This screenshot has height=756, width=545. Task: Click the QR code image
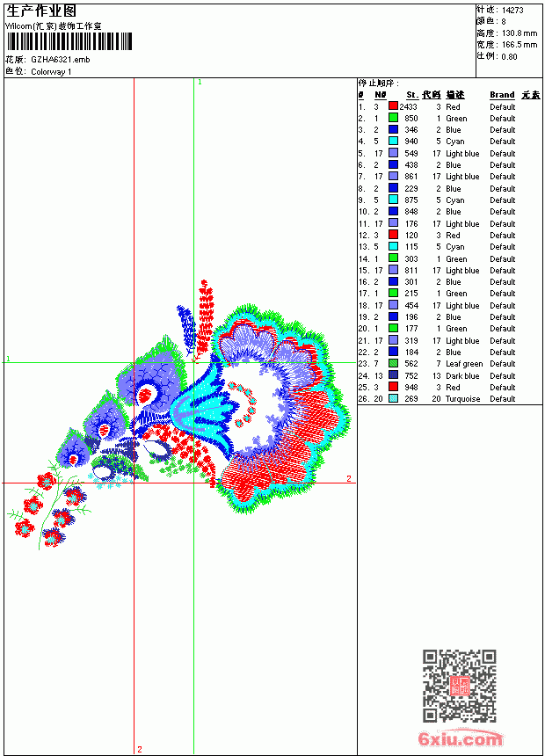tap(459, 686)
